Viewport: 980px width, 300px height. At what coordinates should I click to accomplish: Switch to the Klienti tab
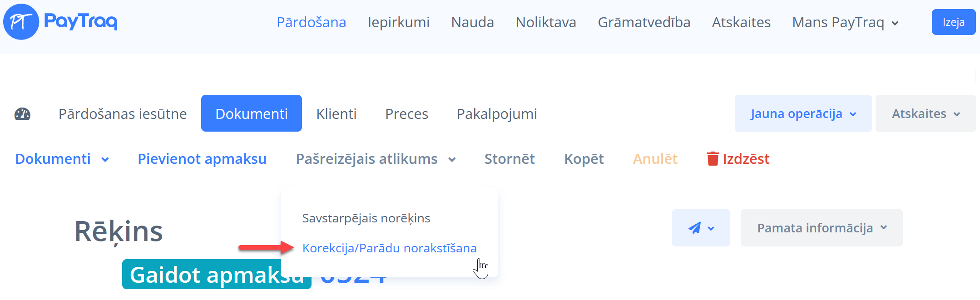[336, 114]
